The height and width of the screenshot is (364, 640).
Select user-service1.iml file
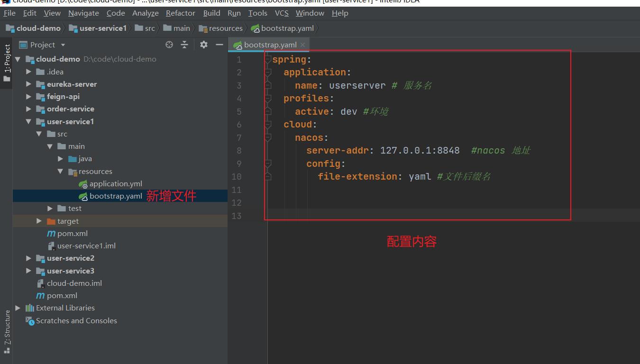[82, 246]
